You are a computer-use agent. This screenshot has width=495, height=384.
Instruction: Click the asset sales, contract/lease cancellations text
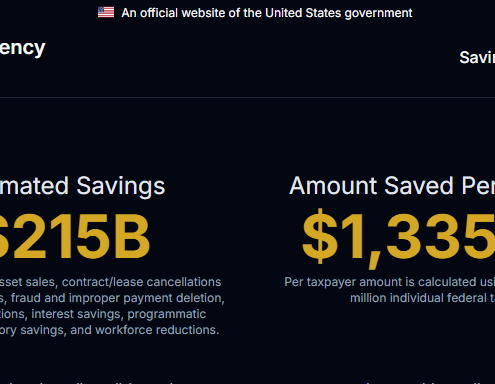click(x=110, y=282)
